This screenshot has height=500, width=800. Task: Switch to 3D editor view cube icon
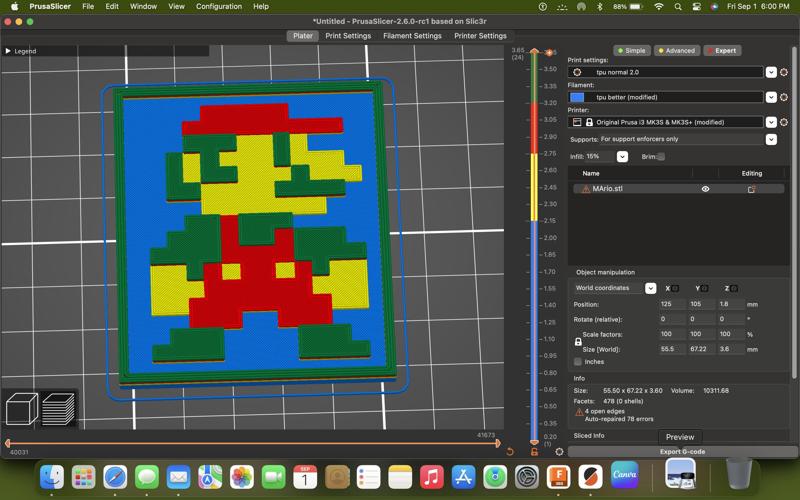22,408
